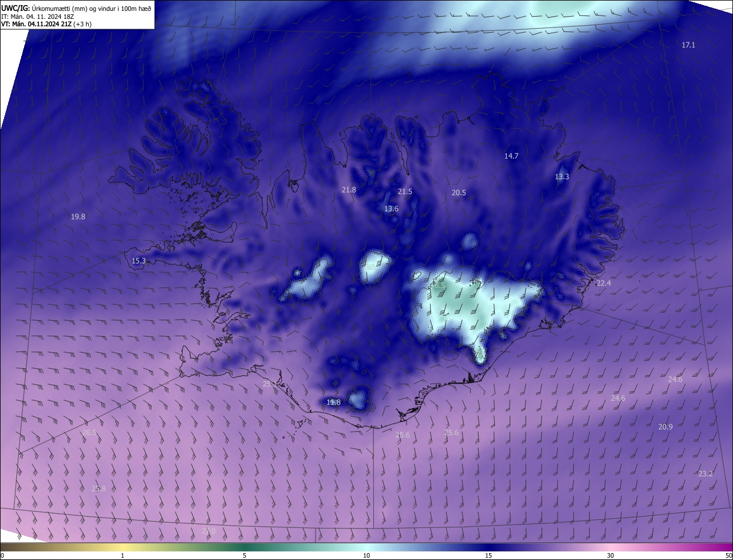Click the title 'Úrkomumætti (mm) og vindur í 100m hæð'

[x=90, y=8]
